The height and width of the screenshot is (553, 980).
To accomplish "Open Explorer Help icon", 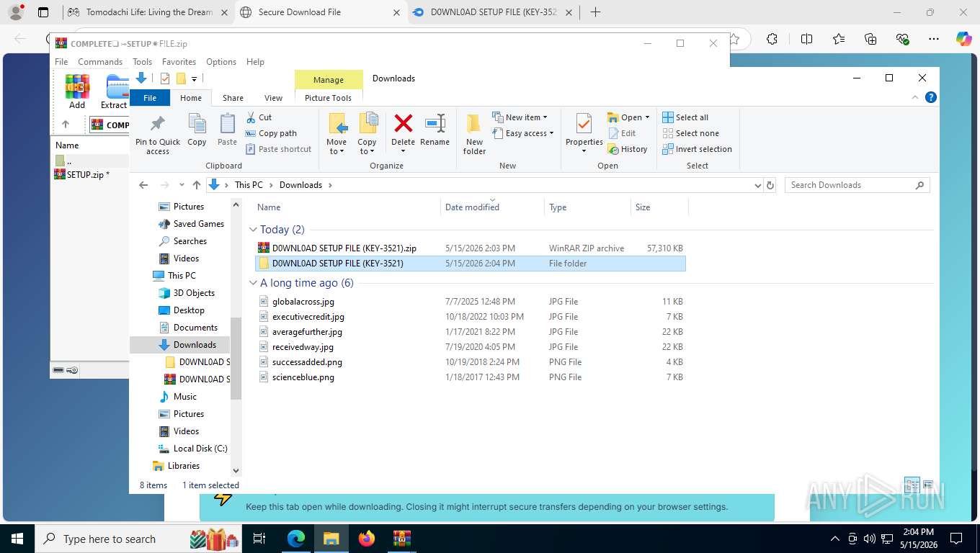I will tap(930, 97).
